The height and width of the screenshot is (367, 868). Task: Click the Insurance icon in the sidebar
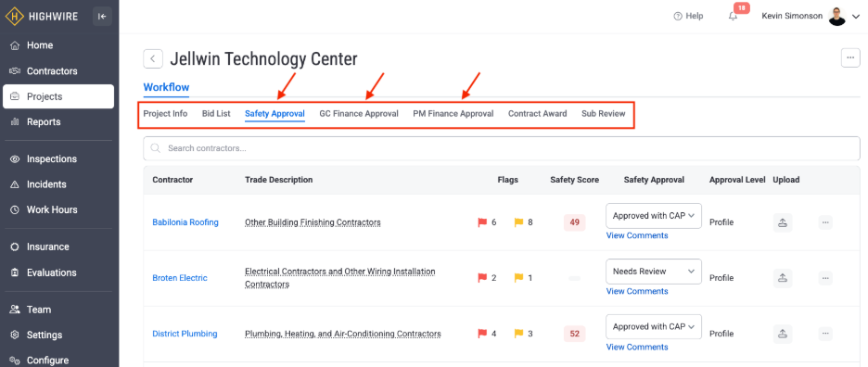tap(15, 247)
